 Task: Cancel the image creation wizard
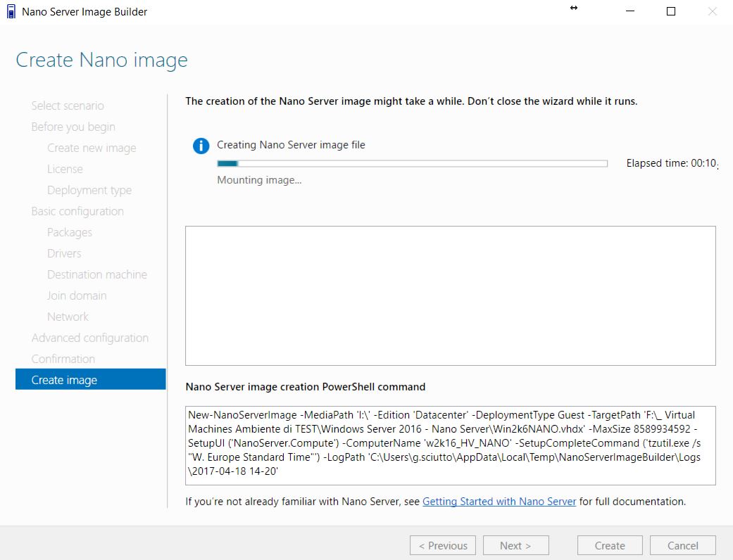click(682, 545)
